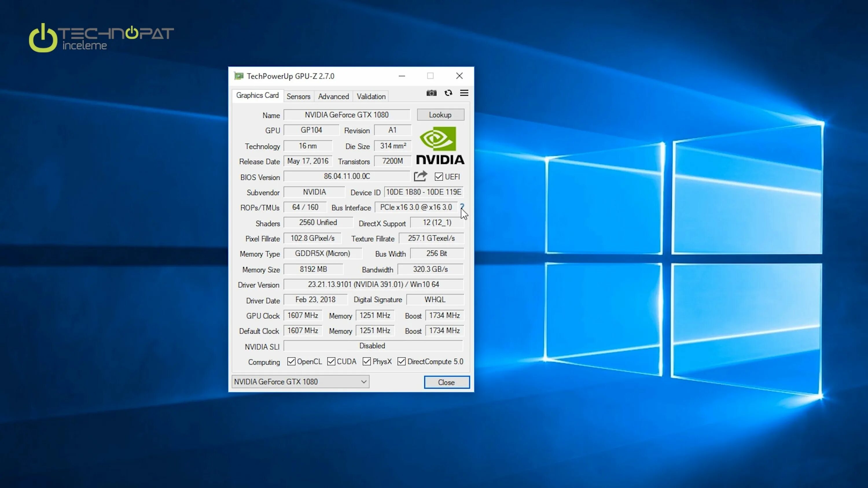Click the GPU Clock row Memory 1251 MHz field
The height and width of the screenshot is (488, 868).
click(x=375, y=315)
